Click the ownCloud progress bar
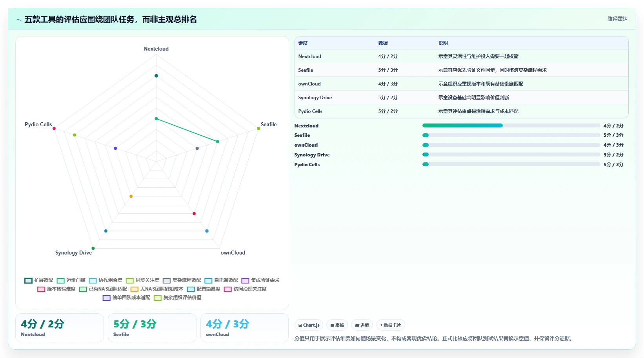 click(511, 145)
